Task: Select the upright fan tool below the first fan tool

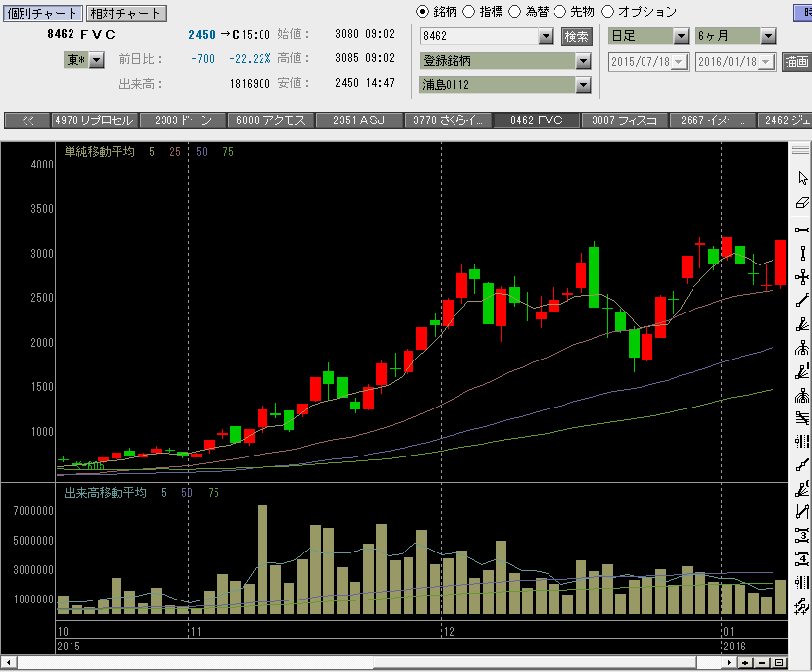Action: click(802, 348)
